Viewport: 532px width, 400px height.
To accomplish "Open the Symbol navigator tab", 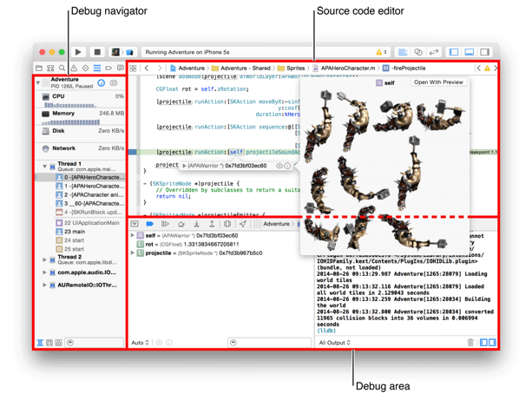I will pos(50,69).
